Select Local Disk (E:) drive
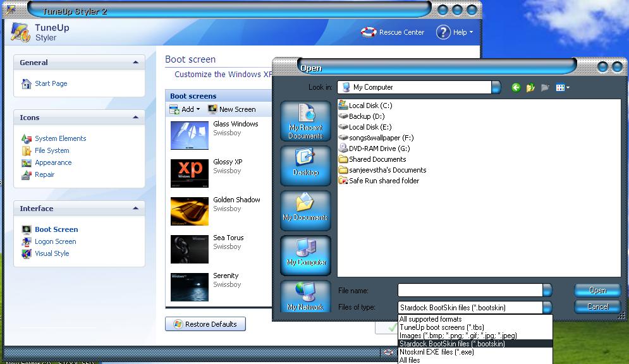Viewport: 629px width, 364px height. pos(365,127)
